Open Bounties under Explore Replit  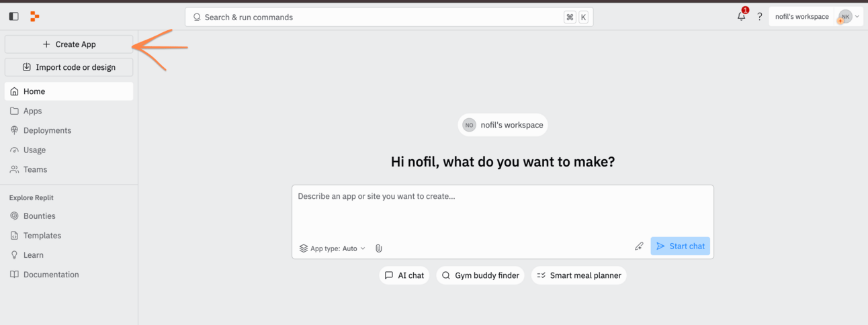click(x=69, y=216)
